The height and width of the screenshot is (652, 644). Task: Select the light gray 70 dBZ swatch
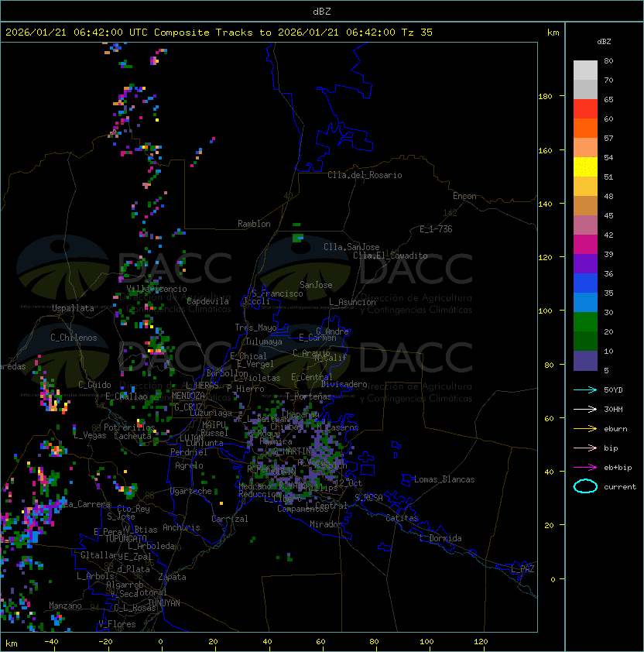[585, 70]
